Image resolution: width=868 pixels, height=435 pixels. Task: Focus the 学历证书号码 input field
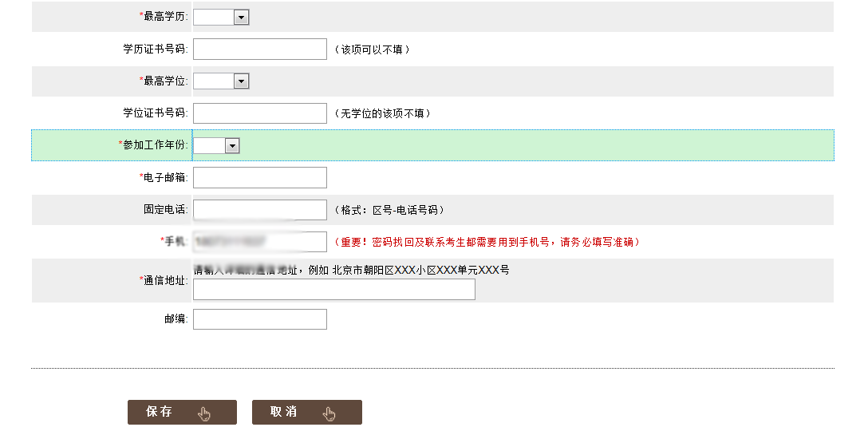260,49
